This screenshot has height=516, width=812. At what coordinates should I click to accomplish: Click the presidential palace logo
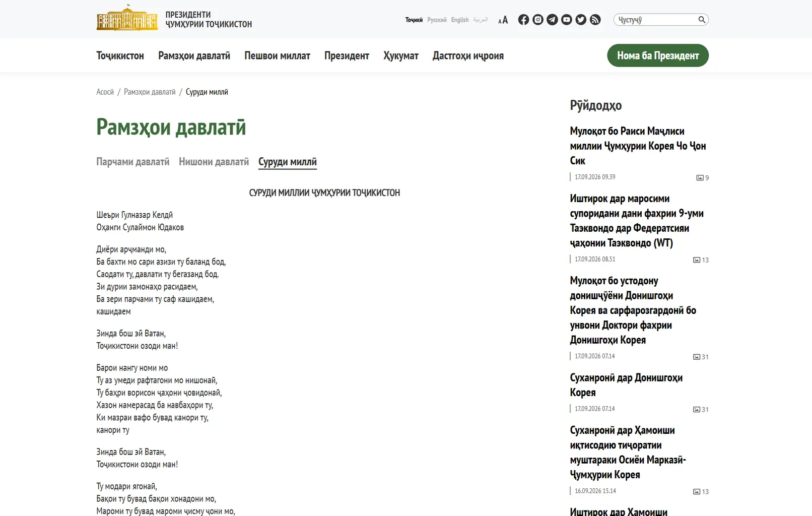(x=127, y=18)
